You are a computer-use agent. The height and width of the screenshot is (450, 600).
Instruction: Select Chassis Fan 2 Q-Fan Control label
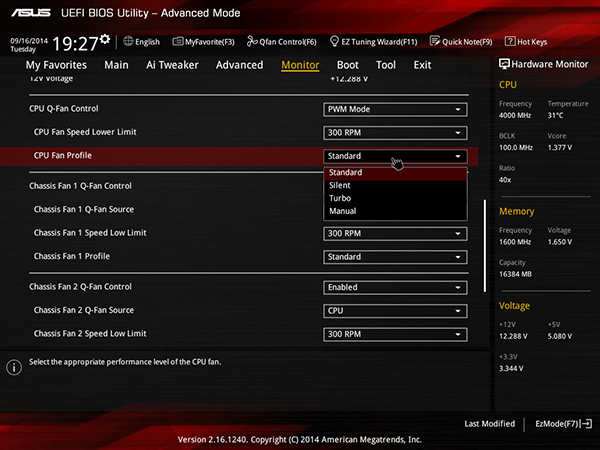pyautogui.click(x=80, y=287)
